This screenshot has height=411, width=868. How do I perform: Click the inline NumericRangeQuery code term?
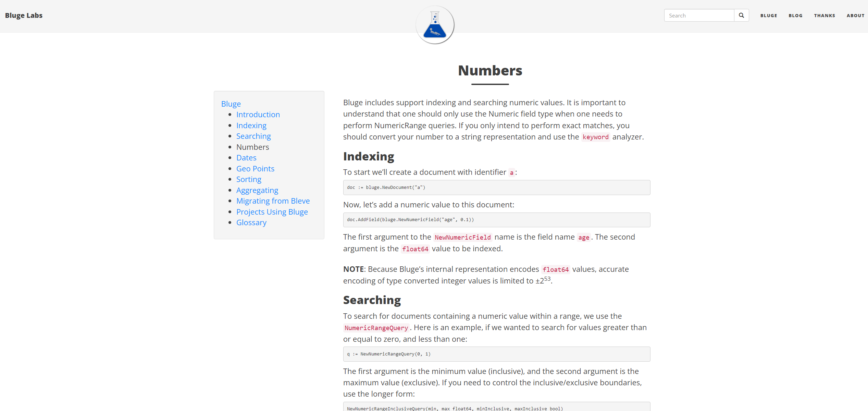376,328
